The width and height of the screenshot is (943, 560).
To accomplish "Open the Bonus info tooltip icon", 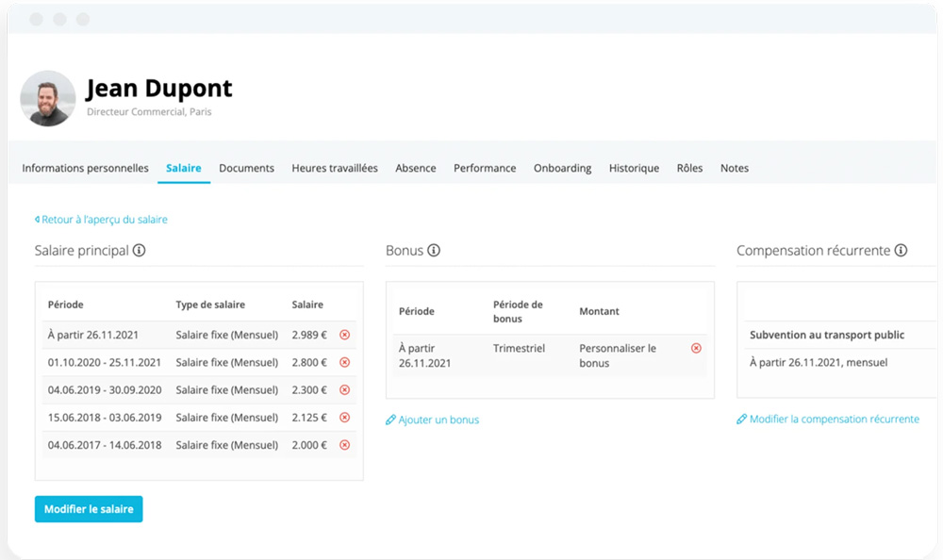I will tap(434, 251).
